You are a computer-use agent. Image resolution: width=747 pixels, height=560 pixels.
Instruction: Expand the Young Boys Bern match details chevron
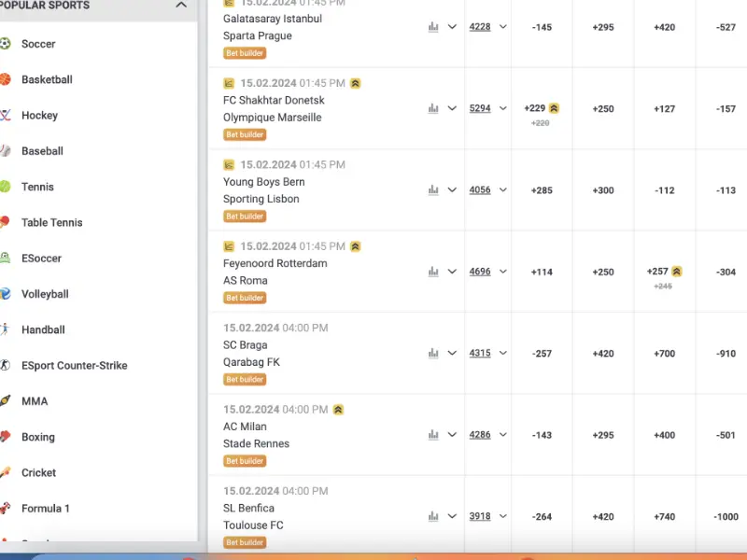452,189
